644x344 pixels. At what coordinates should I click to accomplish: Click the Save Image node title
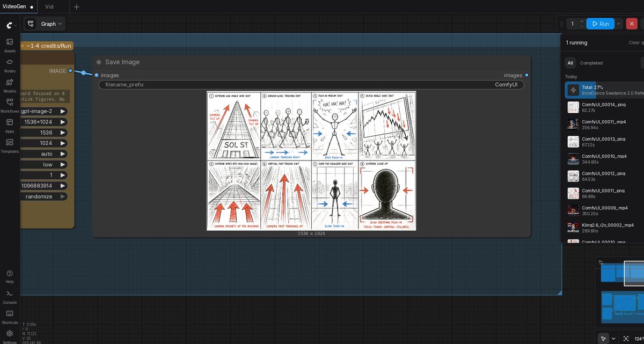pyautogui.click(x=122, y=62)
